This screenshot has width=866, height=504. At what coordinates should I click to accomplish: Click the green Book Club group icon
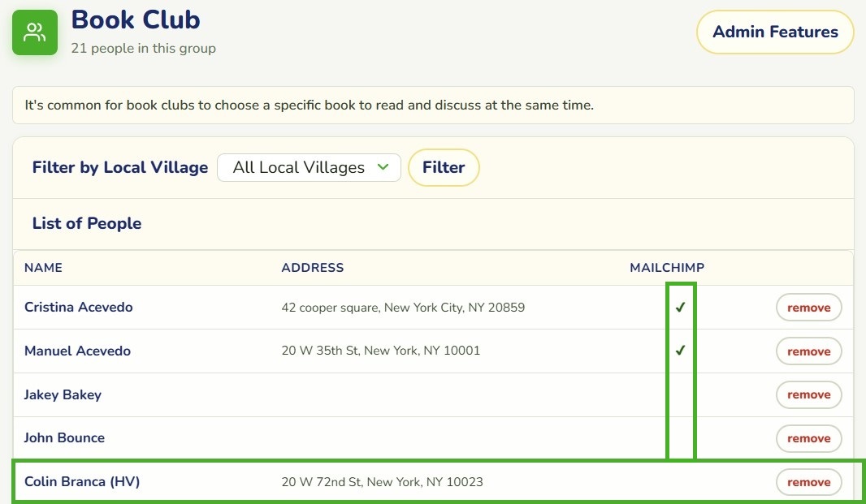35,32
